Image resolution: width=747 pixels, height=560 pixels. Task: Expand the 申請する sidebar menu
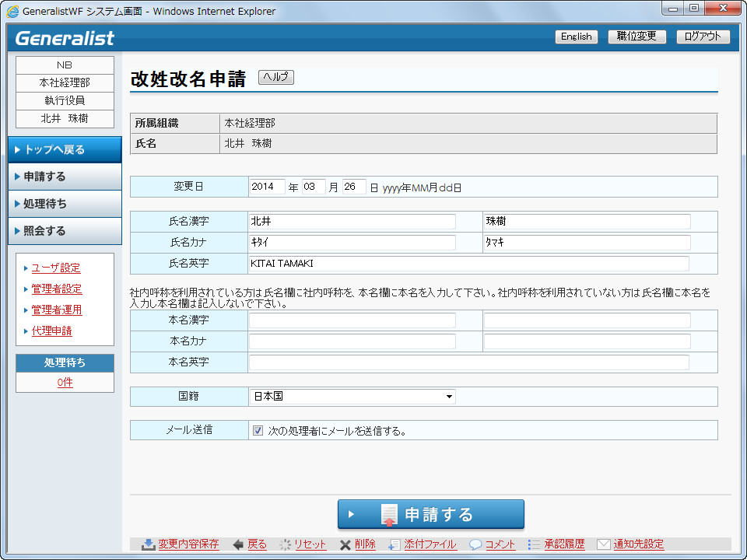click(65, 177)
